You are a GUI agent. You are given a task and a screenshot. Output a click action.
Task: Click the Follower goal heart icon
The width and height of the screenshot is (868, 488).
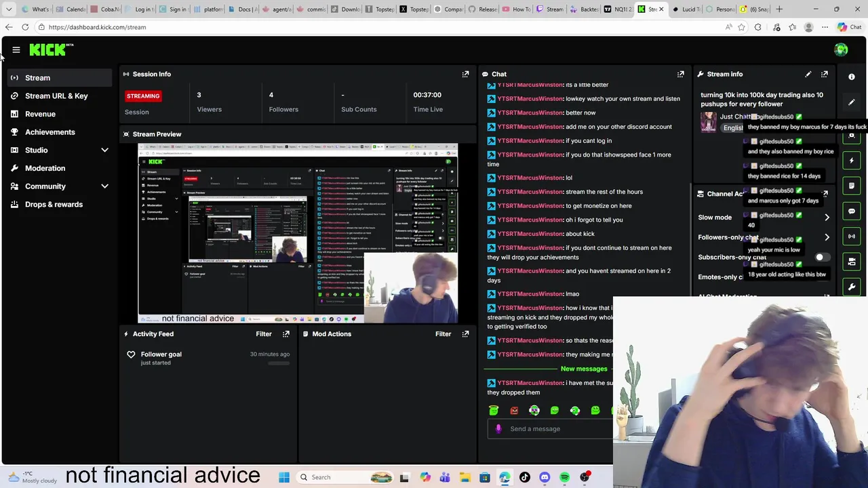pos(131,354)
